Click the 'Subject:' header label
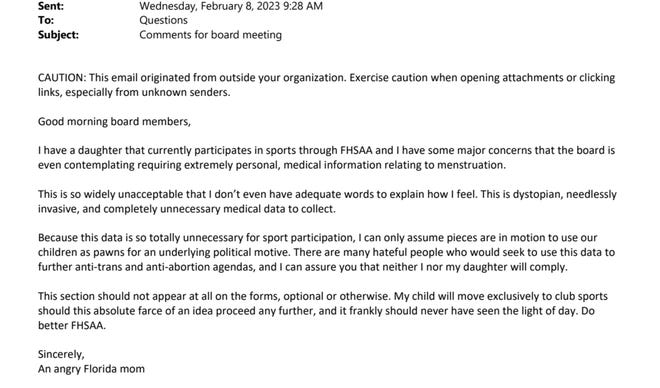This screenshot has height=388, width=660. [58, 35]
